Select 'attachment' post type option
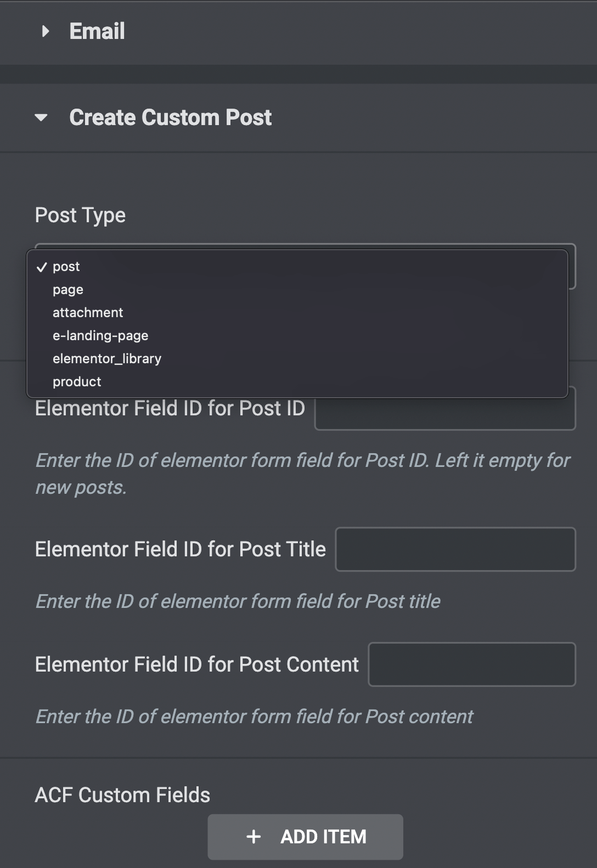597x868 pixels. coord(88,313)
